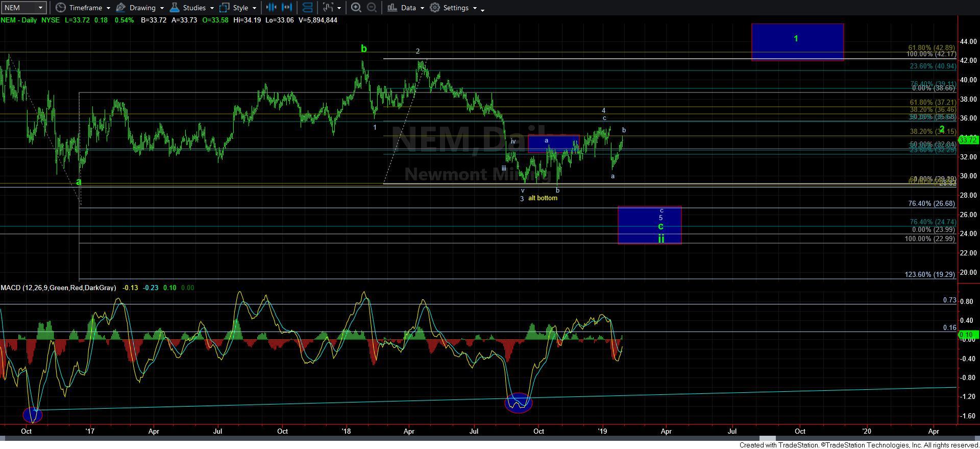
Task: Click the '61.80% (42.89)' Fibonacci label
Action: tap(932, 48)
